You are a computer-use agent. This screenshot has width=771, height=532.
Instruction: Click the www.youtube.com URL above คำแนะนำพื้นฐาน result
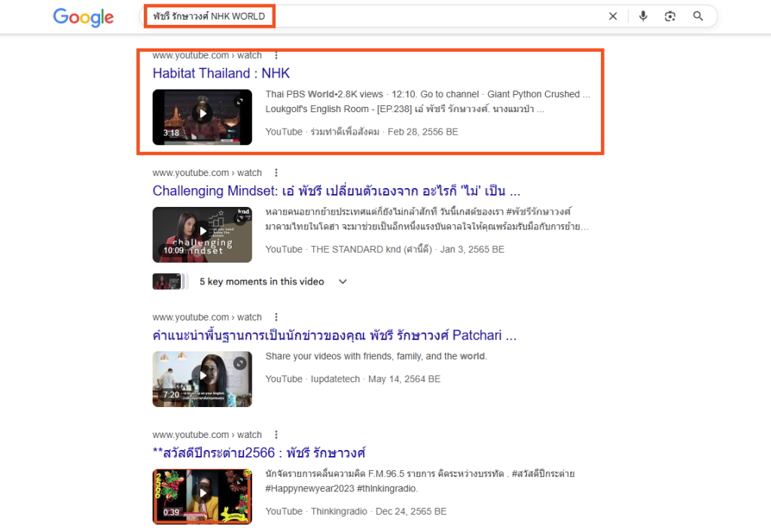[x=207, y=318]
